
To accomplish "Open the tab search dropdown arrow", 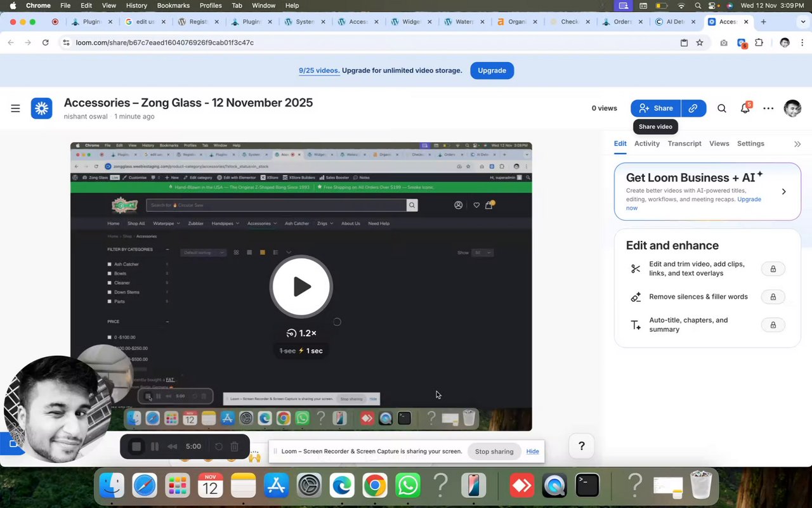I will [802, 22].
